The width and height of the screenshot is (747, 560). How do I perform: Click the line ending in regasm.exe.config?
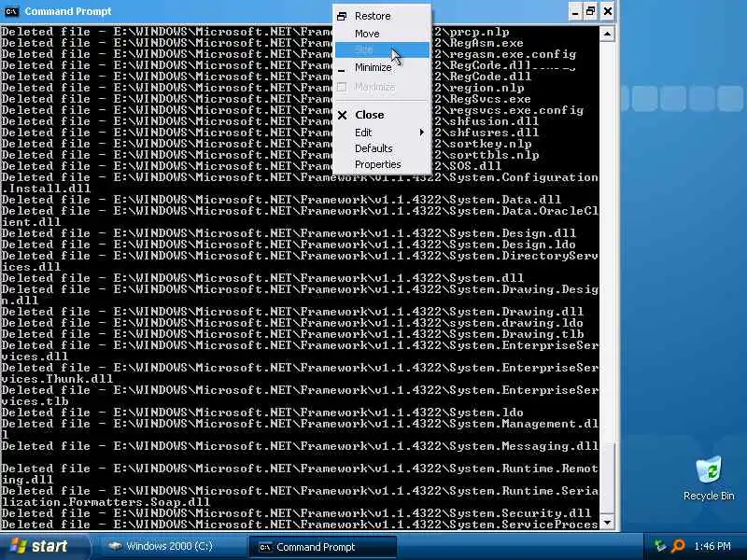pyautogui.click(x=289, y=54)
